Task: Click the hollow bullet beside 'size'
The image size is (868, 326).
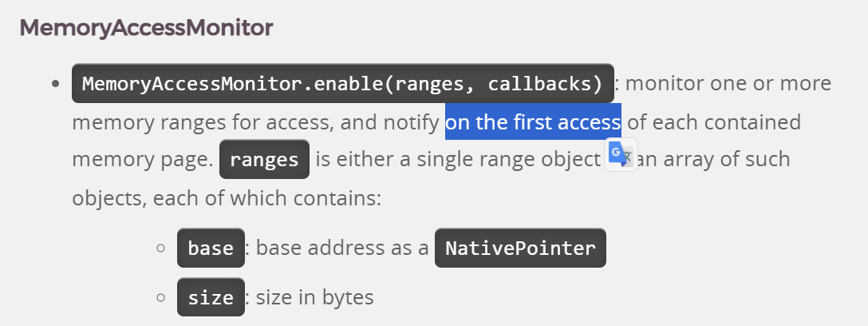Action: (160, 298)
